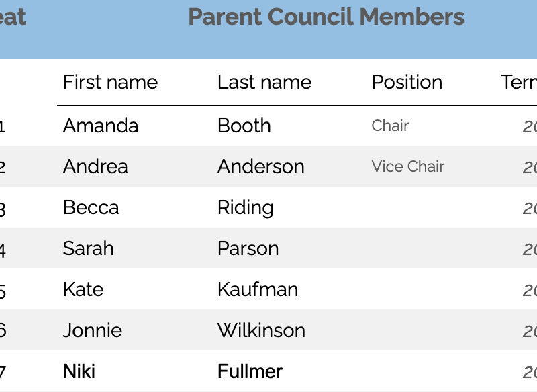537x392 pixels.
Task: Click the Parent Council Members heading
Action: 326,17
